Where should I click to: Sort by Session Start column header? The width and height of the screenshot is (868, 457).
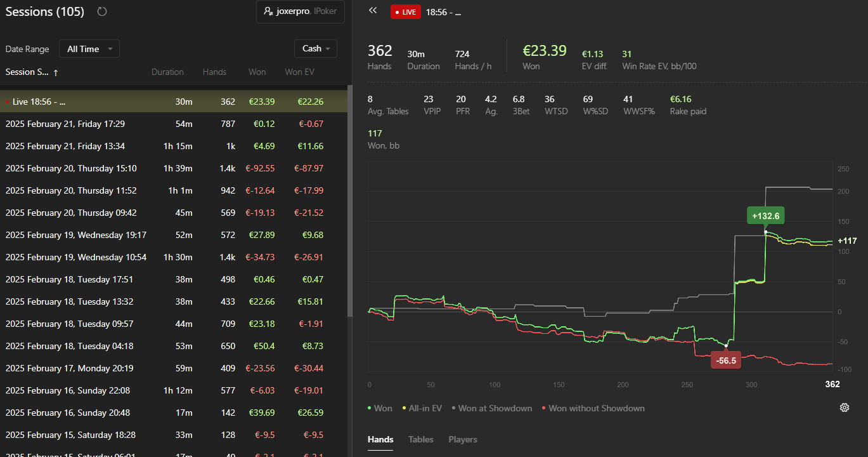[27, 72]
